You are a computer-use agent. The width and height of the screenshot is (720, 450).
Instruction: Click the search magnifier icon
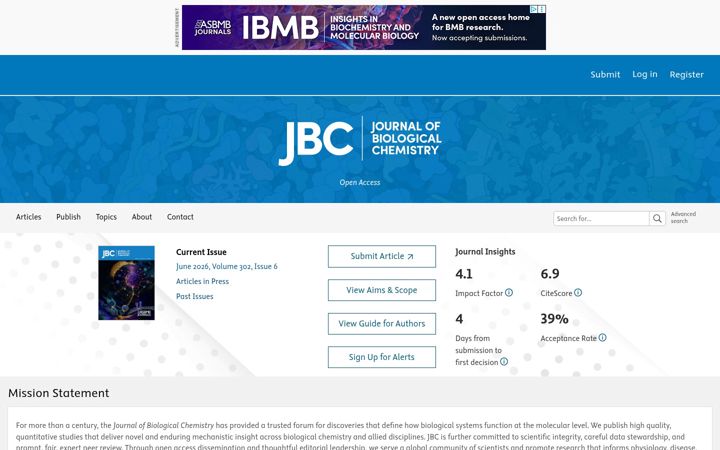point(657,219)
